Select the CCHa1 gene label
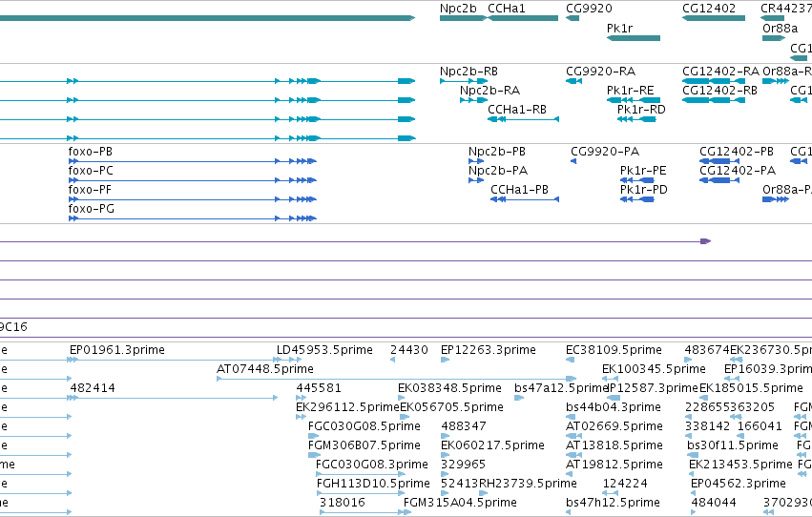This screenshot has width=812, height=517. pos(507,9)
